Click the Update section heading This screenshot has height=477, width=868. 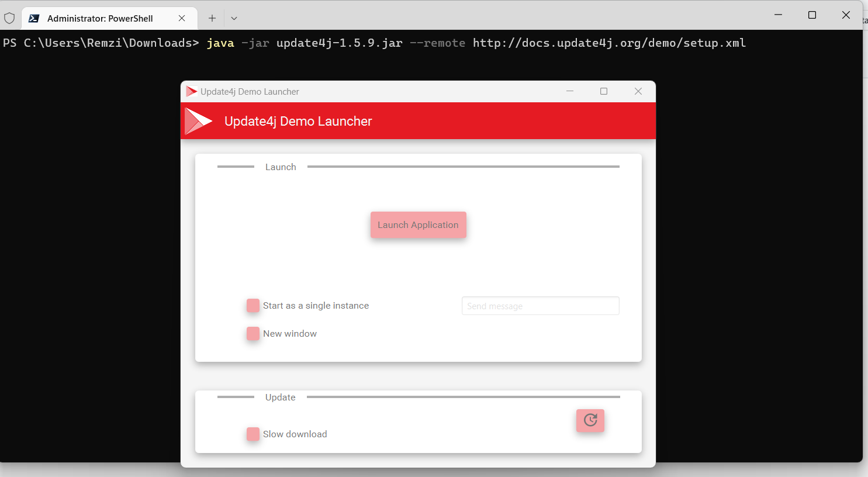(x=280, y=397)
